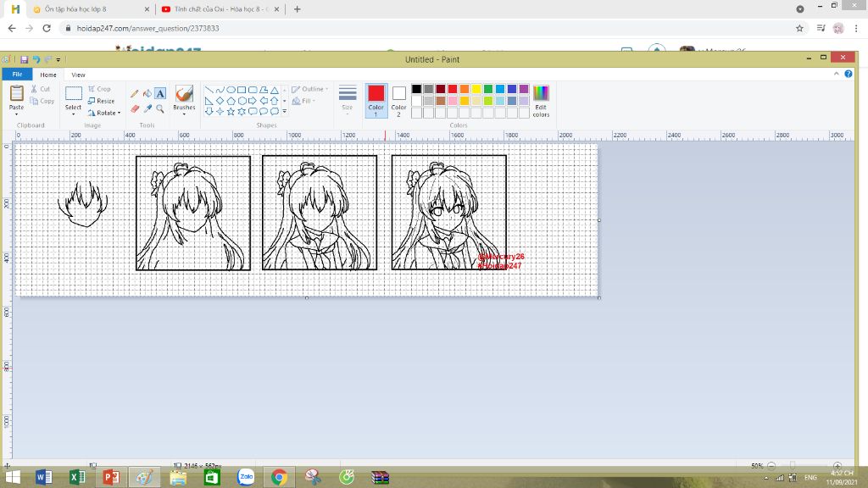Click the Undo arrow in quick access toolbar
The image size is (868, 488).
(36, 59)
